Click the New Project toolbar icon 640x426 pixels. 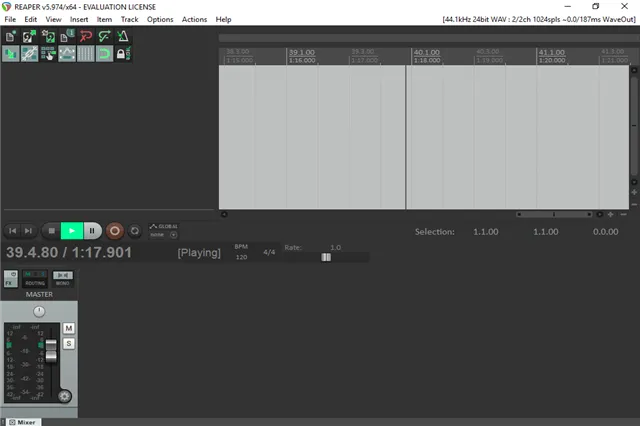pyautogui.click(x=11, y=37)
